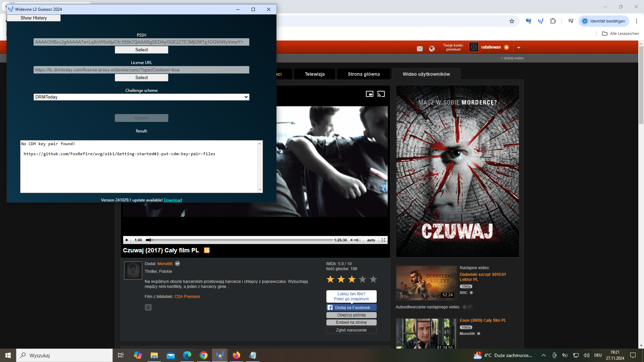Rate the film with the fifth star
This screenshot has width=644, height=362.
(x=373, y=279)
